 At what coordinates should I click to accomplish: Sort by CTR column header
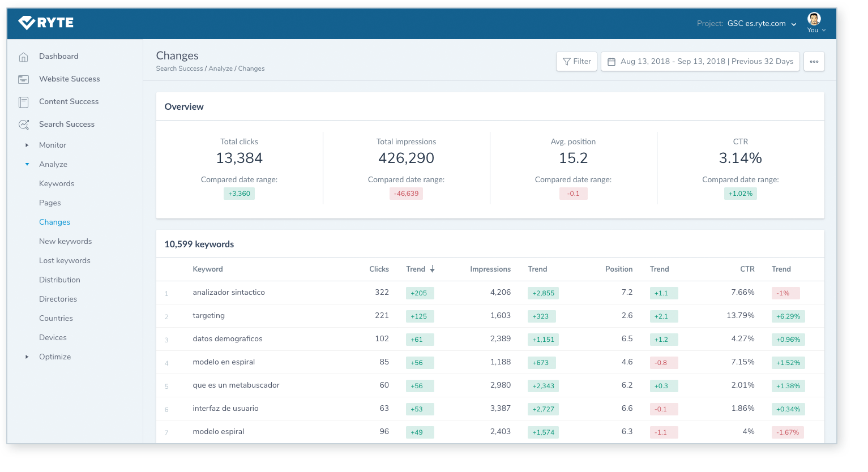pos(747,269)
